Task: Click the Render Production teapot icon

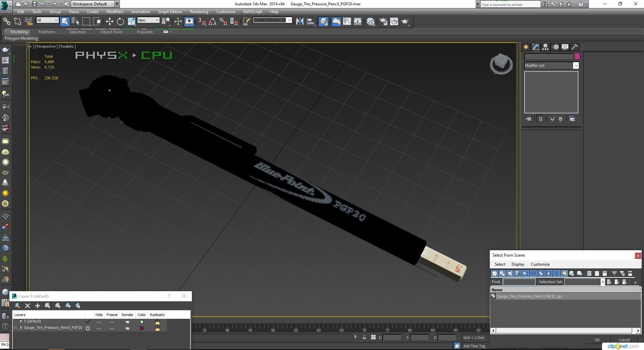Action: [x=405, y=21]
